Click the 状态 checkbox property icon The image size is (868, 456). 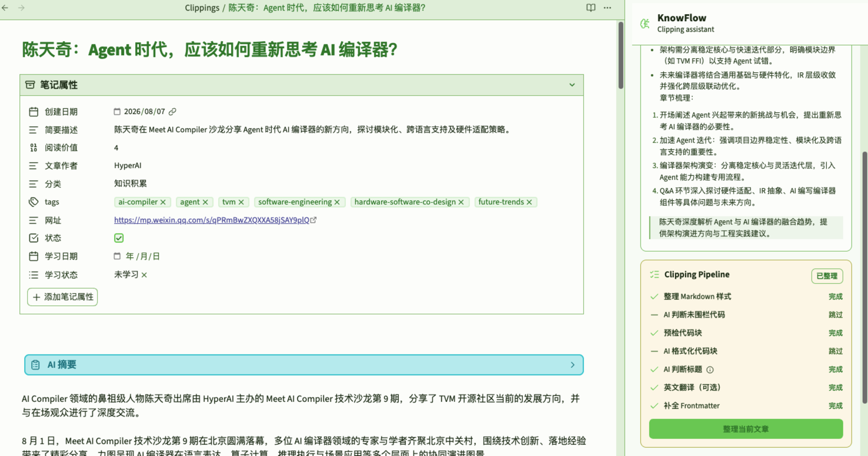click(34, 238)
